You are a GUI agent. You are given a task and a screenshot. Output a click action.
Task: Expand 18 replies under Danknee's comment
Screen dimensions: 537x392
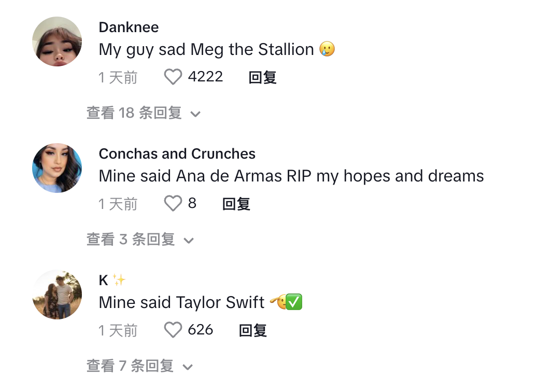coord(143,113)
